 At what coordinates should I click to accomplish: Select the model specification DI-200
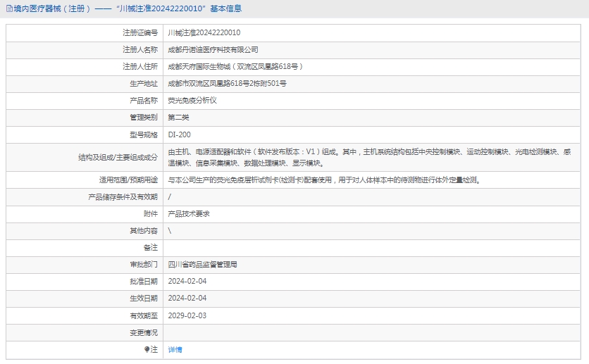coord(179,134)
